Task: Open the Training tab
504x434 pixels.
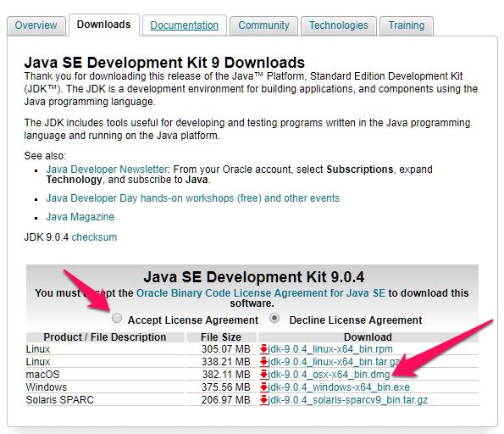Action: 407,25
